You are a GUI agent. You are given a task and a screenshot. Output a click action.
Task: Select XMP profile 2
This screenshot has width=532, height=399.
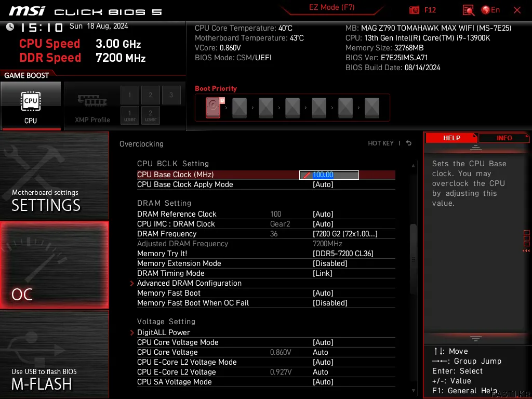tap(150, 95)
